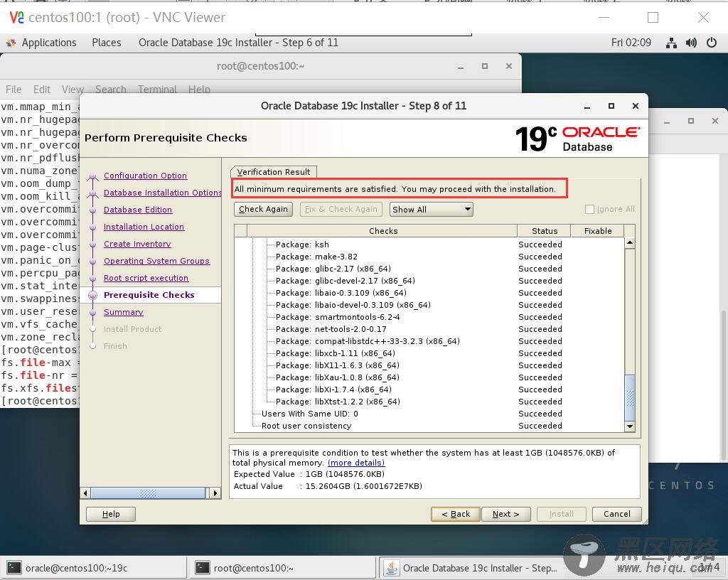The height and width of the screenshot is (580, 728).
Task: Click the Fixable column header
Action: 597,230
